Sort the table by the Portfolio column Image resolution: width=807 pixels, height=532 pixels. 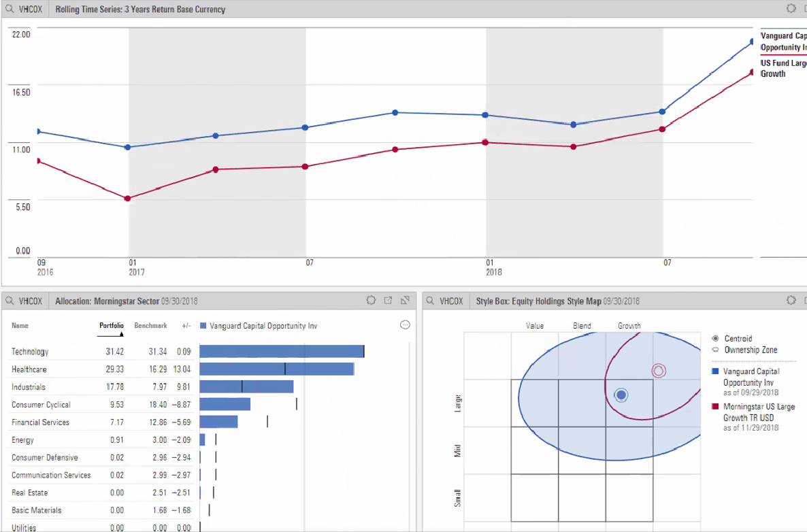pos(112,326)
